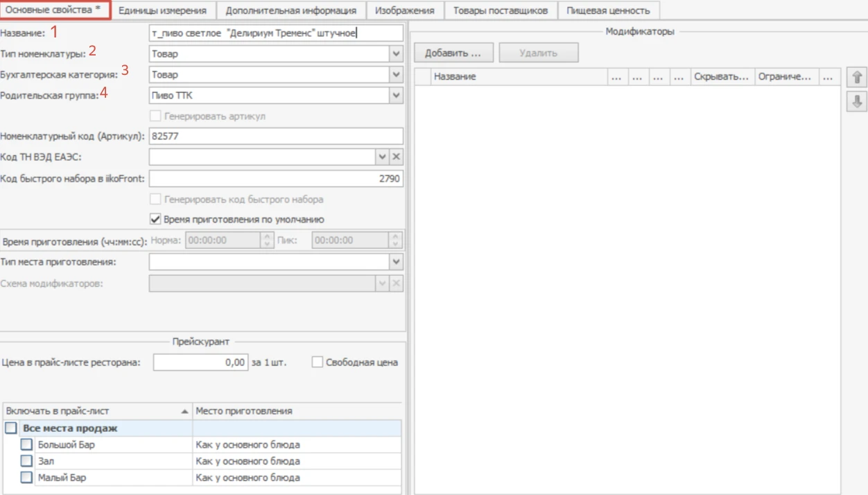Open the Тип места приготовления dropdown
Screen dimensions: 868x495
coord(396,262)
